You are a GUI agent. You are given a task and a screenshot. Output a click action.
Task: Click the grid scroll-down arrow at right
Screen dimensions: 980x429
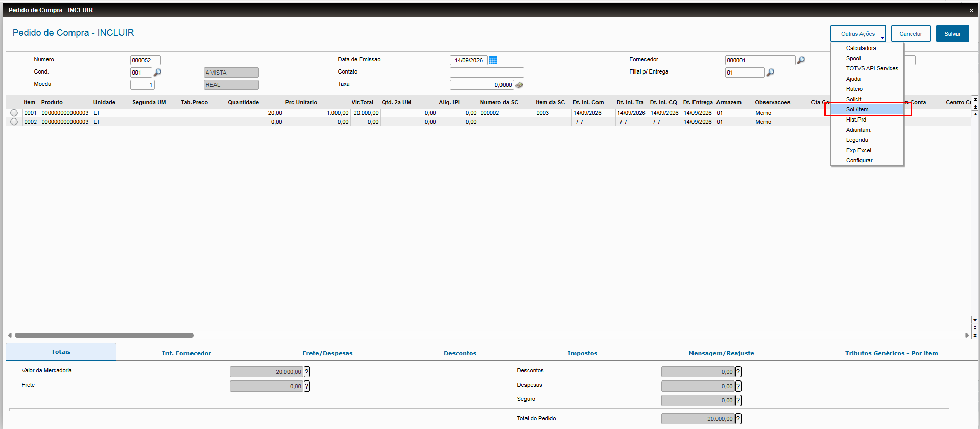pyautogui.click(x=975, y=320)
